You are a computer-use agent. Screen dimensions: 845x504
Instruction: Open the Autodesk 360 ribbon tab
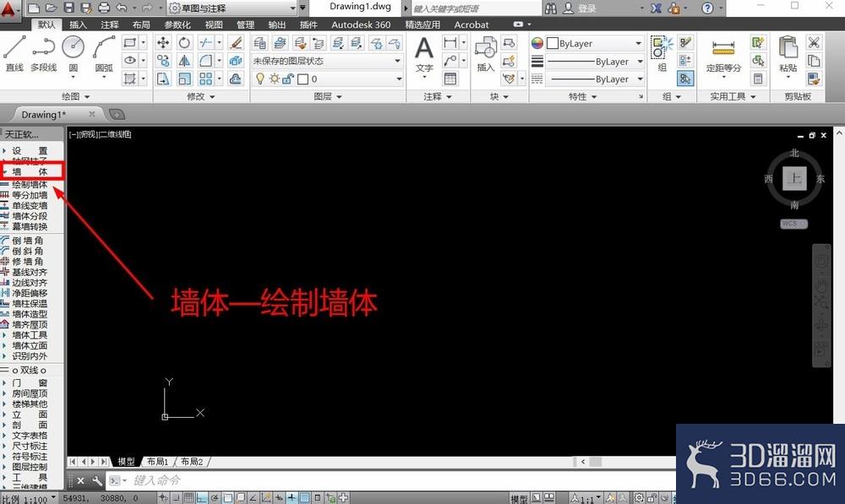(361, 24)
